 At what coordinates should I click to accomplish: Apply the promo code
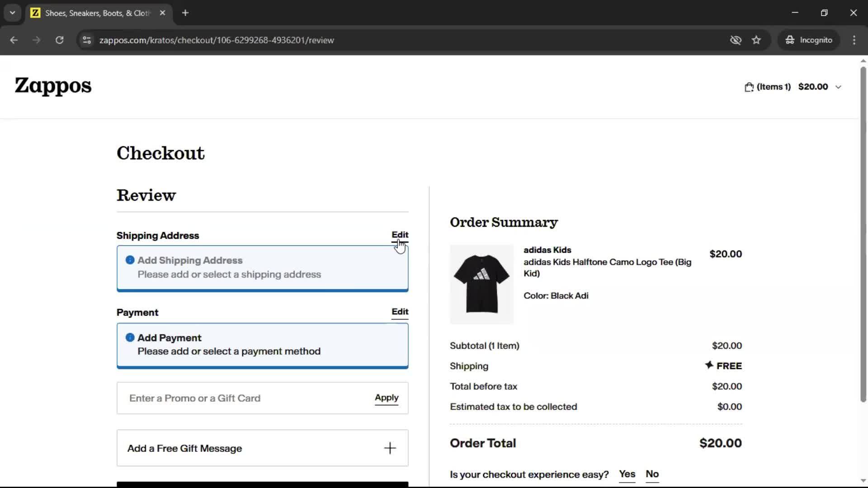[x=387, y=398]
